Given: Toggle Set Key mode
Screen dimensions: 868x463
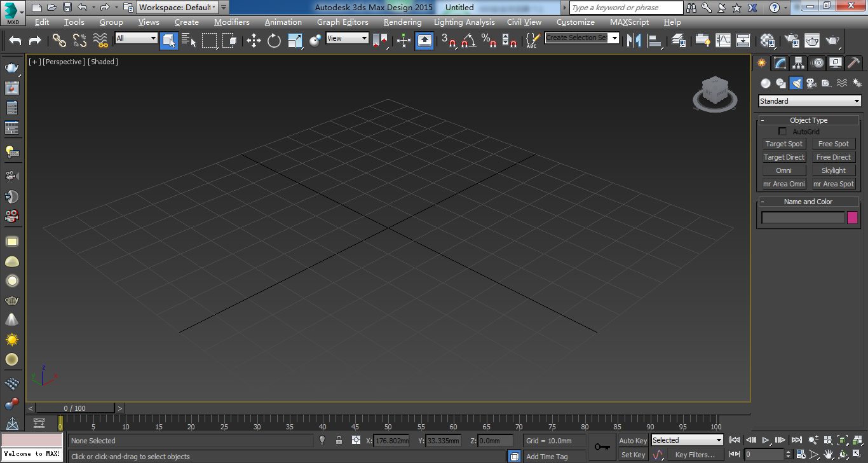Looking at the screenshot, I should pos(632,454).
